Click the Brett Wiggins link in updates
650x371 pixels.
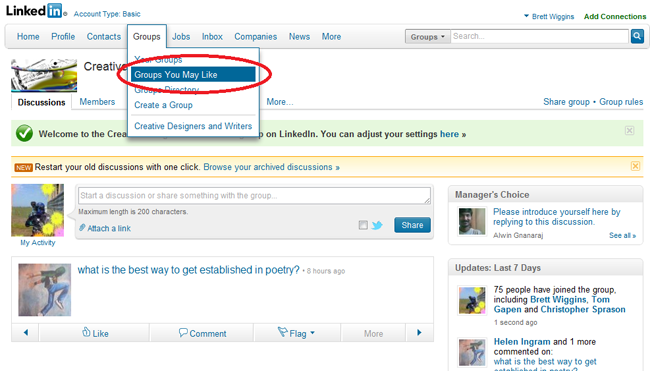tap(558, 299)
